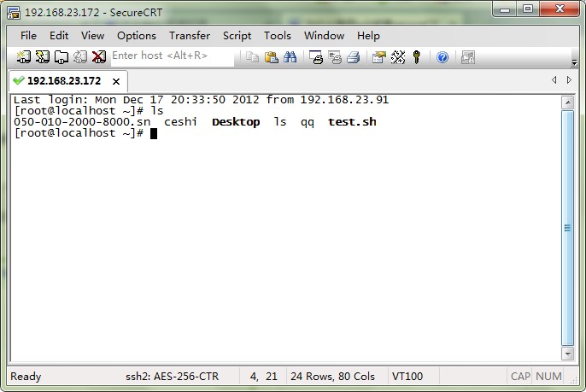Click the blue Help question mark icon

click(x=442, y=57)
